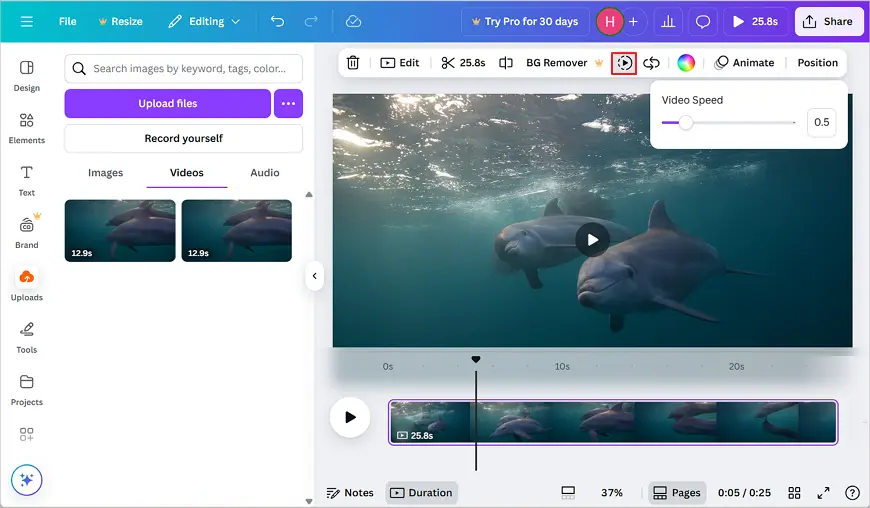The width and height of the screenshot is (870, 508).
Task: Open the Brand panel
Action: pos(27,232)
